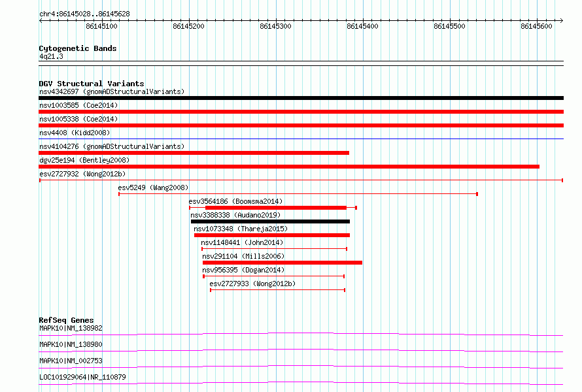Select the thin red nsv956395 line

point(274,276)
